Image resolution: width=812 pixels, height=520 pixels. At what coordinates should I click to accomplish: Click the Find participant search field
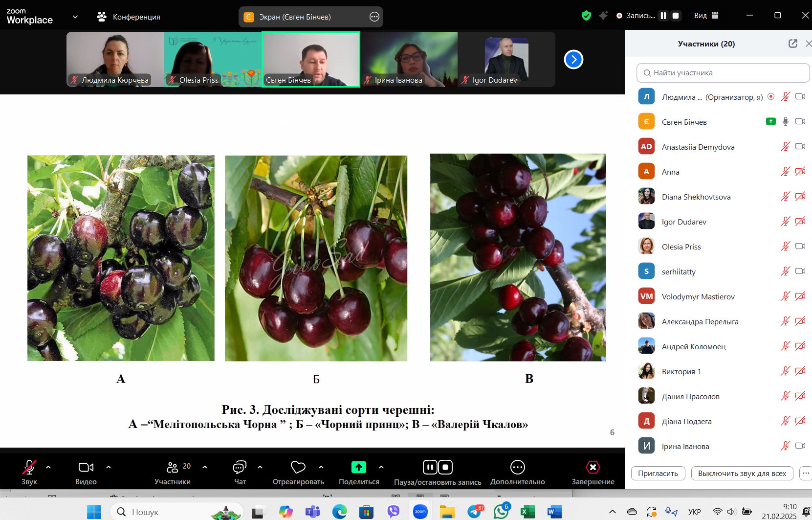[x=723, y=73]
